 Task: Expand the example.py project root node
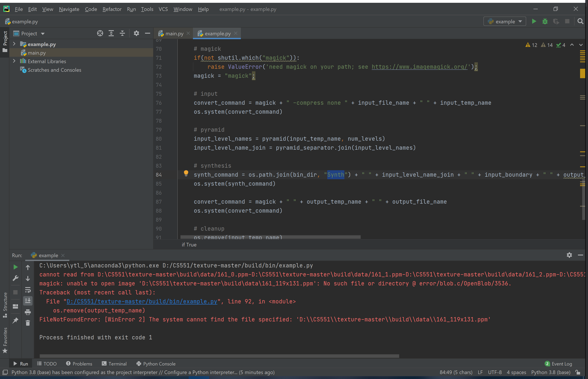14,44
